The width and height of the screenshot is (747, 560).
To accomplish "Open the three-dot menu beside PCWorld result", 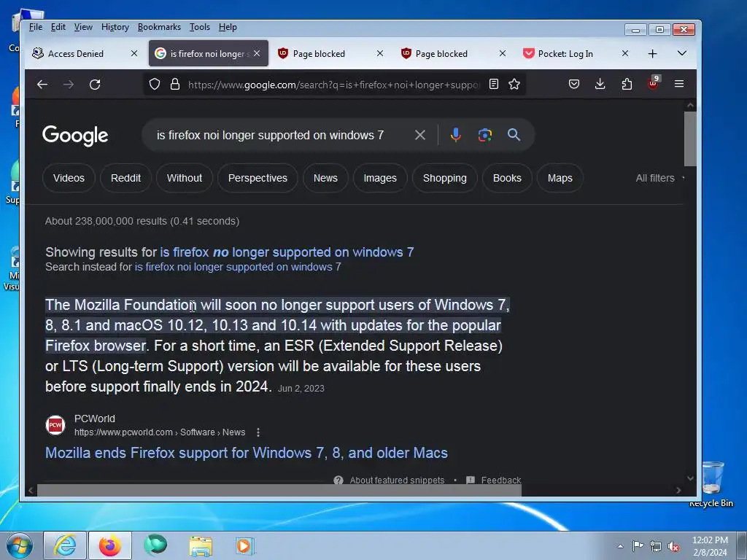I will 258,432.
